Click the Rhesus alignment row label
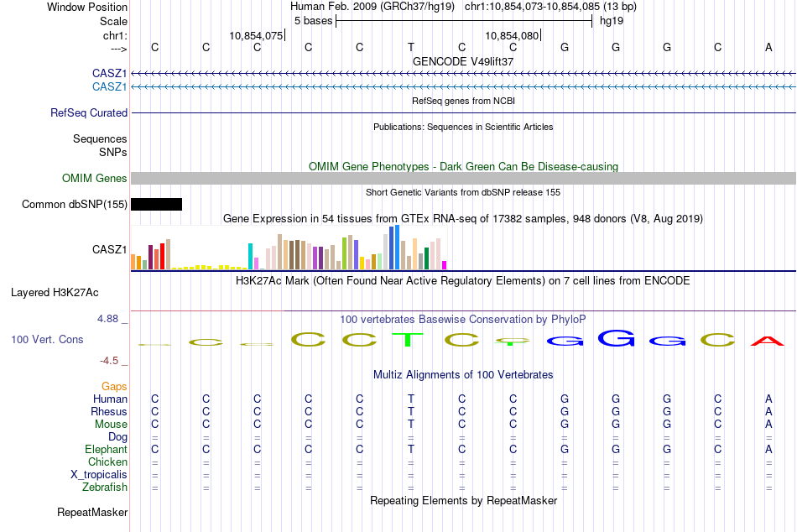 click(x=109, y=411)
